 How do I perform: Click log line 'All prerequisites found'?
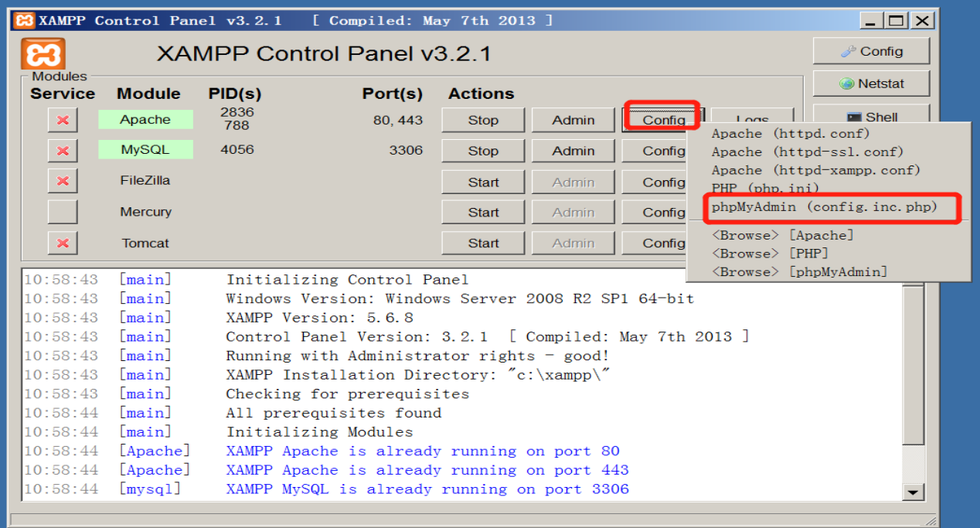pyautogui.click(x=333, y=413)
